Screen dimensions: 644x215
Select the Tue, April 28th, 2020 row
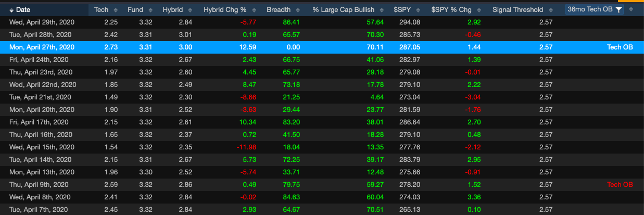click(x=322, y=35)
